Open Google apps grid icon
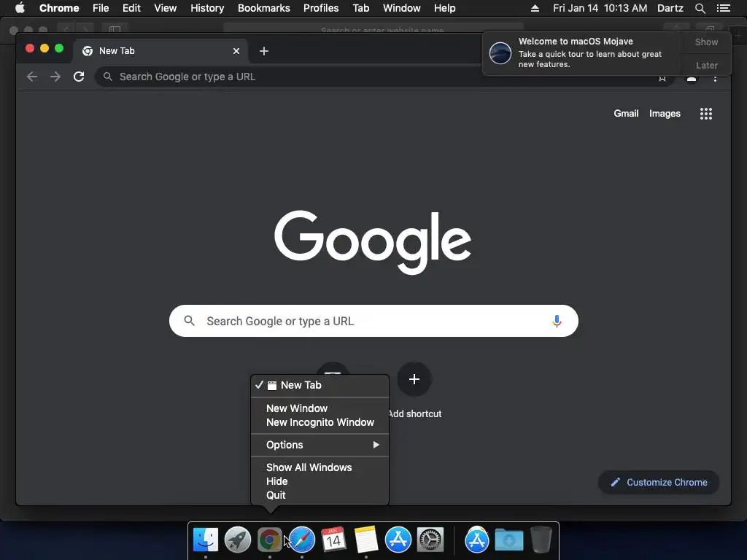Image resolution: width=747 pixels, height=560 pixels. coord(706,113)
